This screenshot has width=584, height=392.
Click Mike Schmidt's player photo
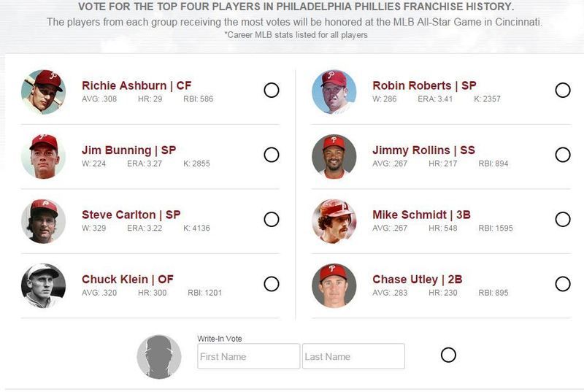[x=334, y=221]
